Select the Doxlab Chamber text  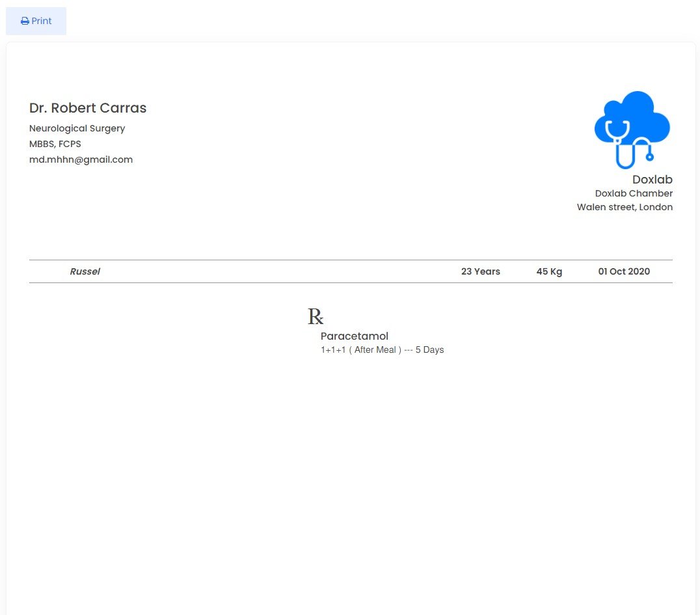(x=634, y=193)
